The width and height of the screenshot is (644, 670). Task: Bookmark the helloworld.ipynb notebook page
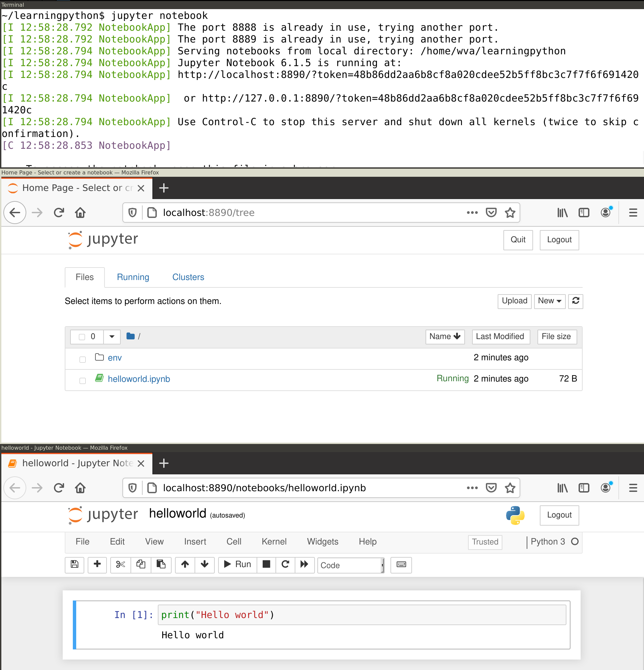(x=510, y=488)
